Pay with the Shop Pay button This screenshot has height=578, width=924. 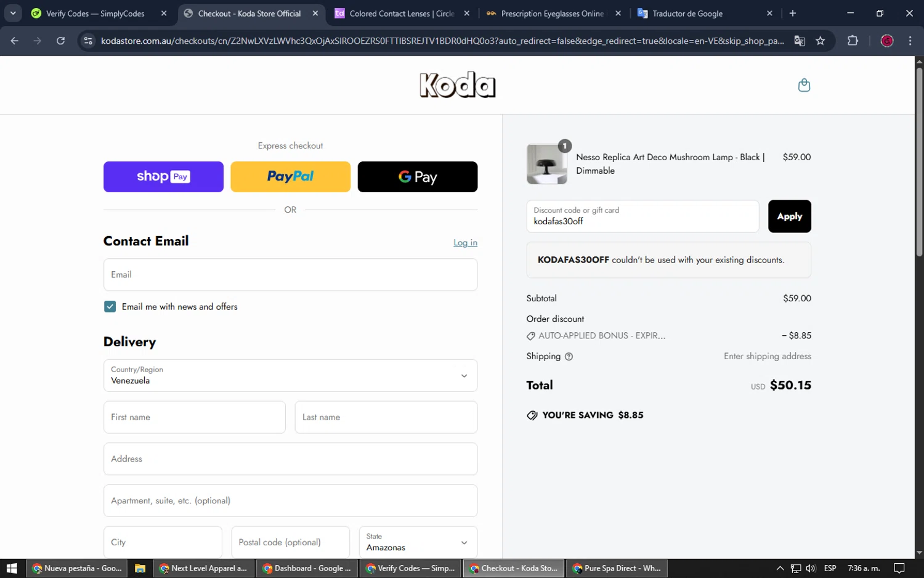(x=163, y=177)
